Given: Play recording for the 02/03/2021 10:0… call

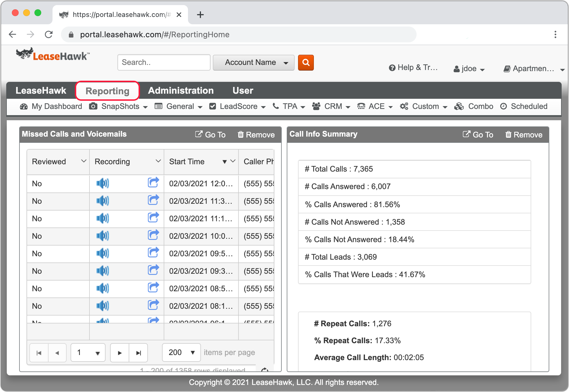Looking at the screenshot, I should 102,236.
